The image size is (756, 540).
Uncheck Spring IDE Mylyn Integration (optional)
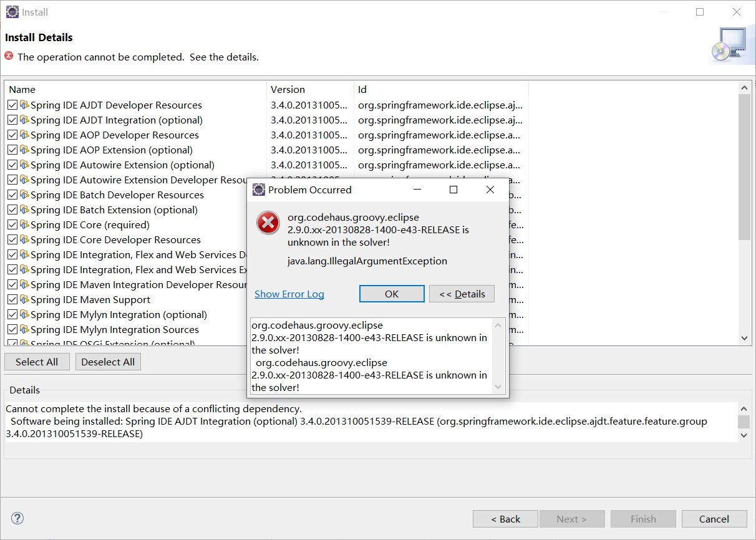12,314
